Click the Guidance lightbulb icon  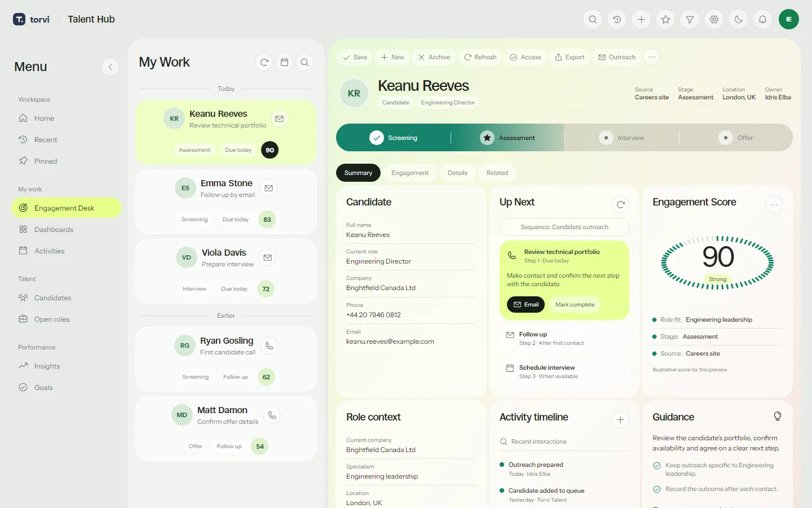point(778,417)
